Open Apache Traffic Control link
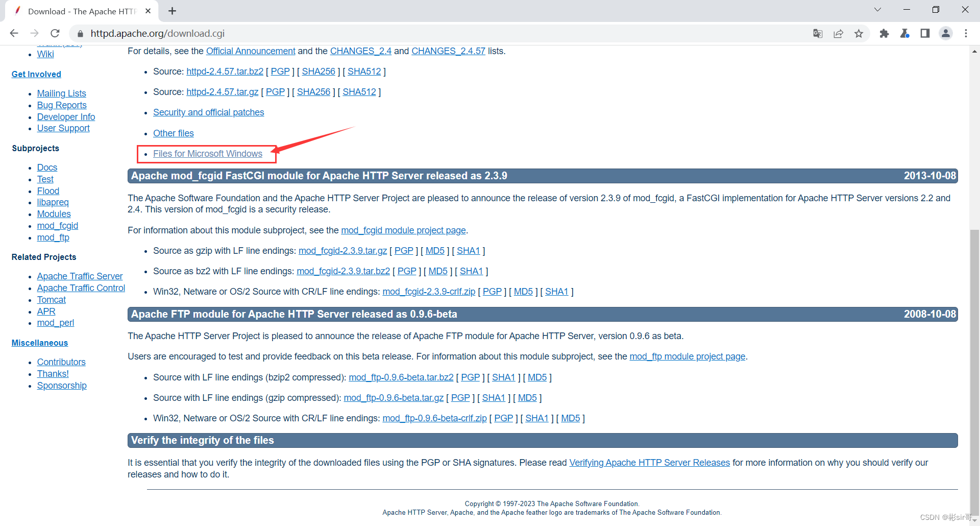The image size is (980, 526). click(81, 288)
